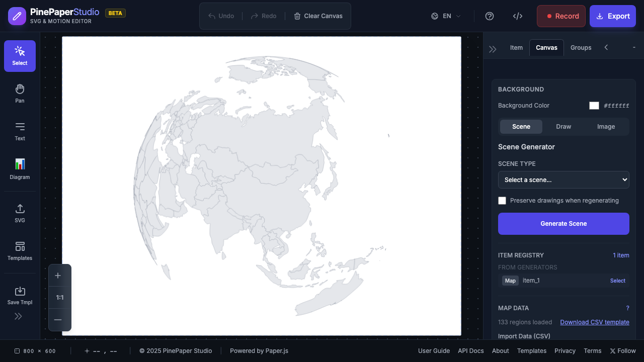Open the Select a scene dropdown
This screenshot has width=644, height=362.
coord(563,179)
